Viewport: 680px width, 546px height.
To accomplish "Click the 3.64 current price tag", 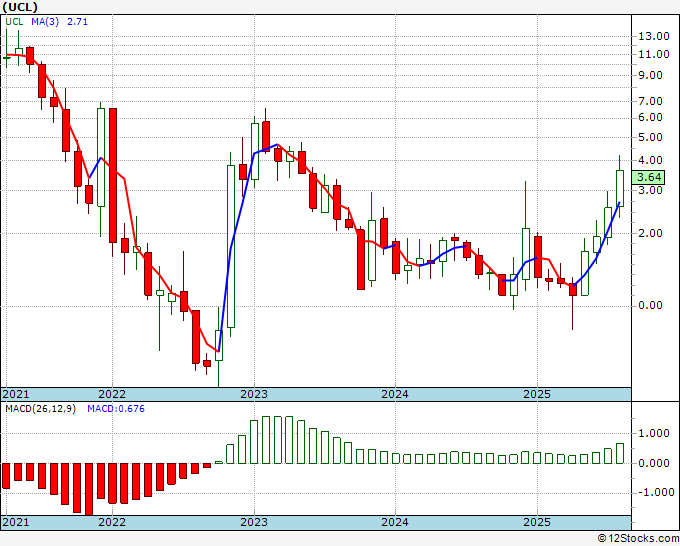I will (648, 177).
